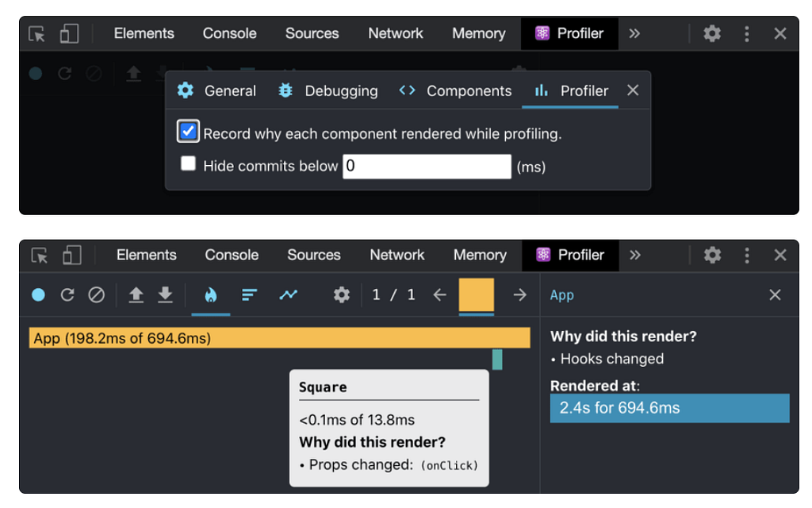This screenshot has width=812, height=508.
Task: Go to previous commit arrow
Action: click(439, 295)
